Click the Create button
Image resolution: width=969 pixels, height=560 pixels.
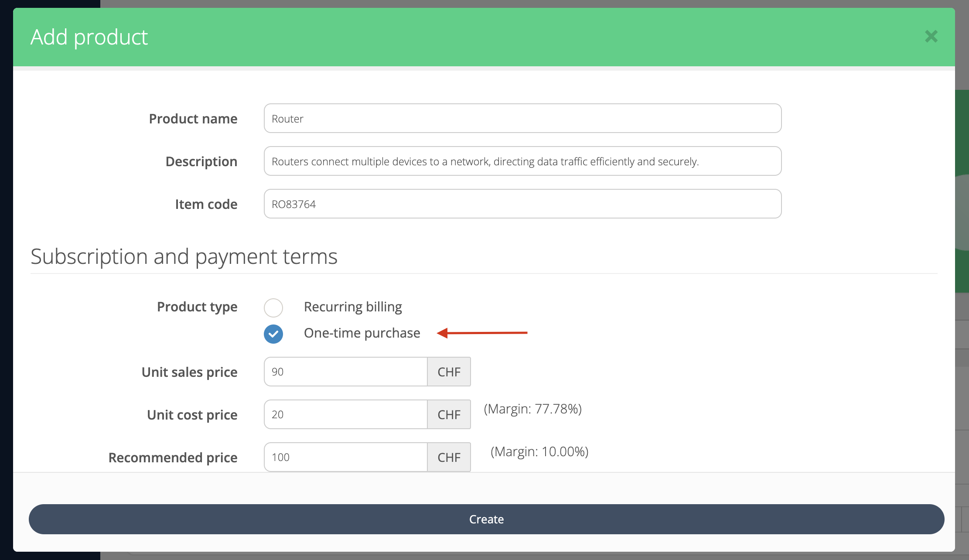point(486,519)
